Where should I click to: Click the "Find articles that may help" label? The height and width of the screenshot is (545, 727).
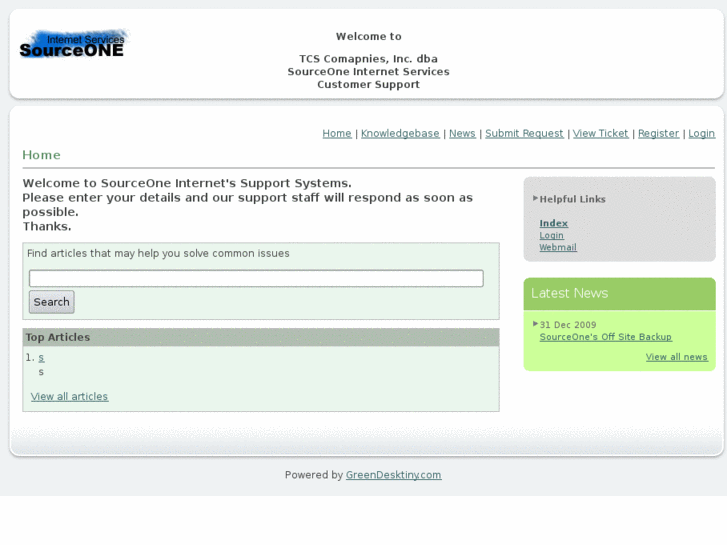158,253
